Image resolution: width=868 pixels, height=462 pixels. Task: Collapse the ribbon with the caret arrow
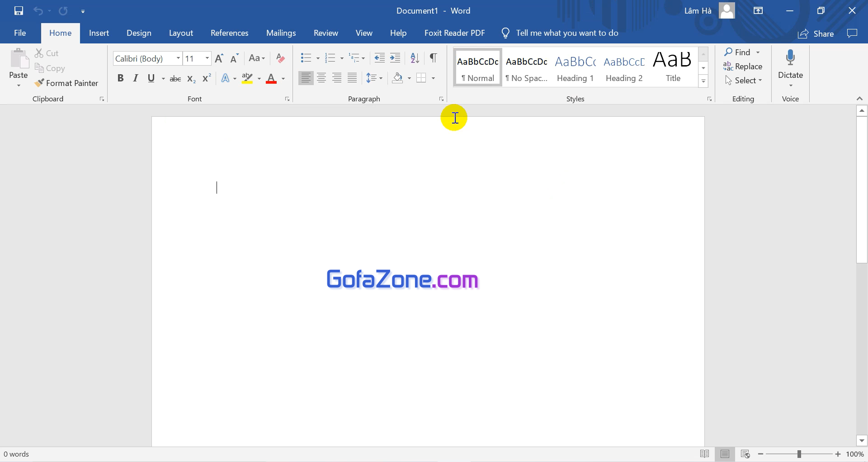[x=859, y=99]
